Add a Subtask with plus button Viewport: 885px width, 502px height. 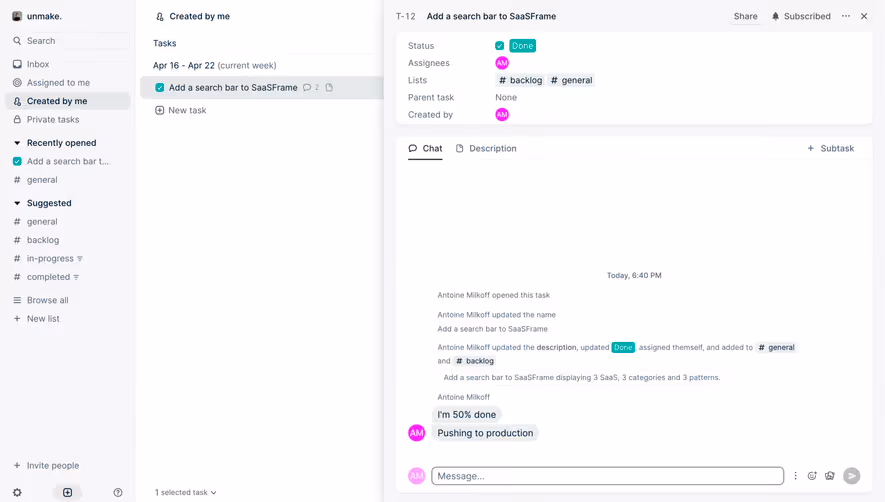tap(830, 149)
